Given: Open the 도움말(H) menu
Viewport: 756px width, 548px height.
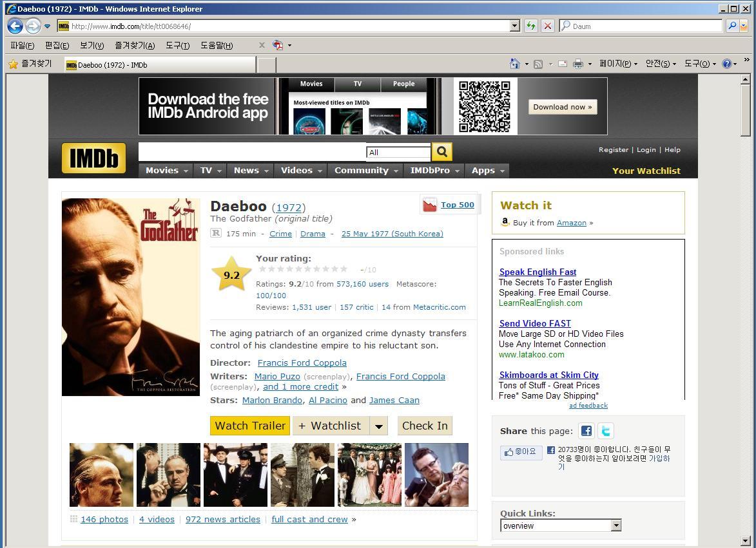Looking at the screenshot, I should pyautogui.click(x=217, y=45).
